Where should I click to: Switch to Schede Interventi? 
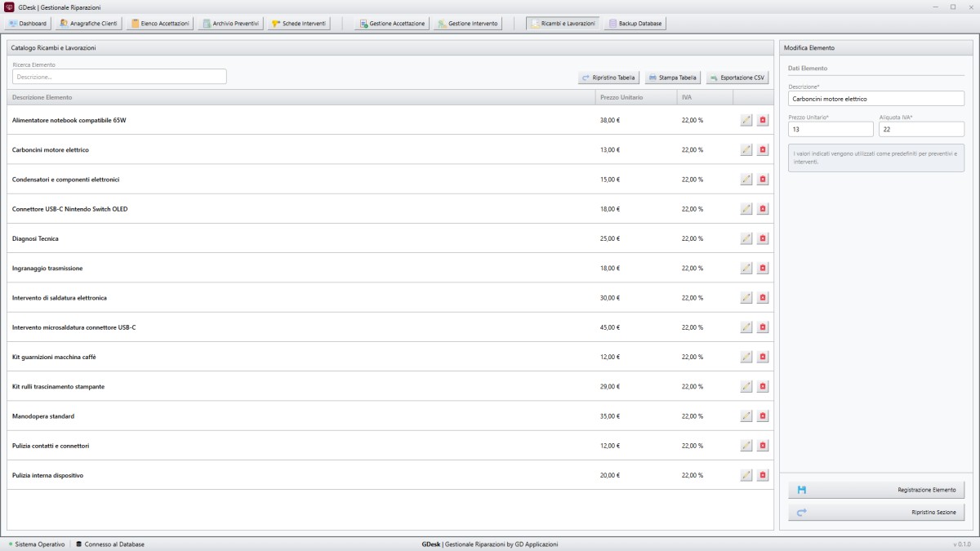click(298, 24)
